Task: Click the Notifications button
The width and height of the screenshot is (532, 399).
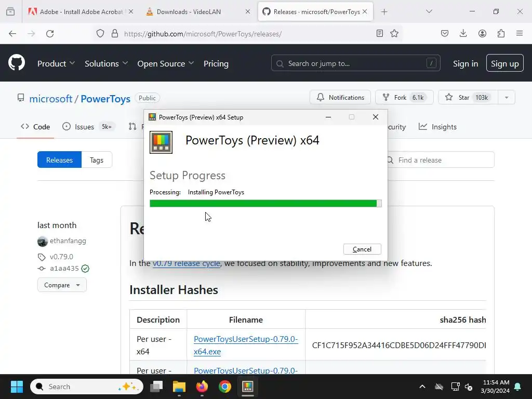Action: point(340,97)
